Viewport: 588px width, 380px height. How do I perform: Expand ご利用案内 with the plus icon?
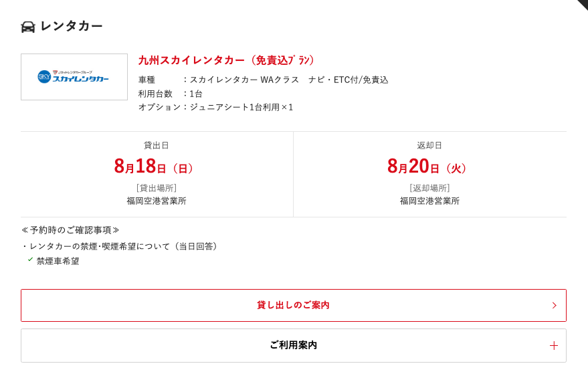pos(554,345)
